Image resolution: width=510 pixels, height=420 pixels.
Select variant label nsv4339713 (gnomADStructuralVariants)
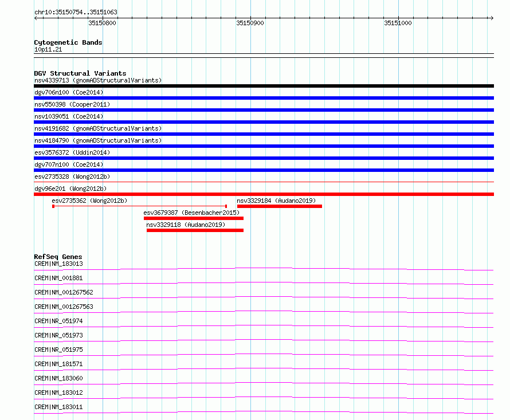click(98, 80)
